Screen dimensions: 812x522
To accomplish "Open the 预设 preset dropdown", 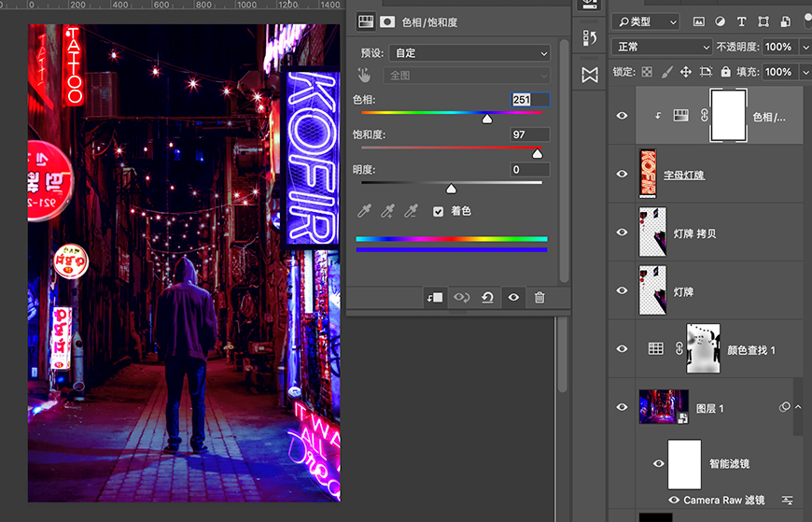I will coord(468,53).
